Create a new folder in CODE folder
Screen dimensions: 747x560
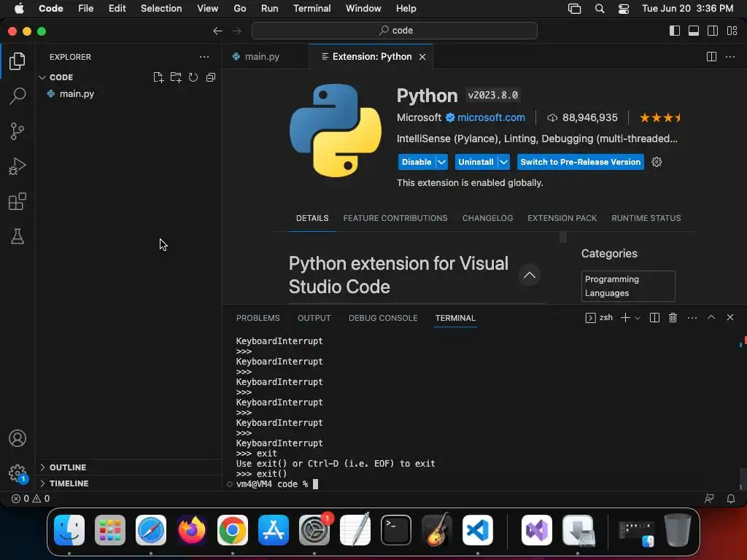(176, 77)
